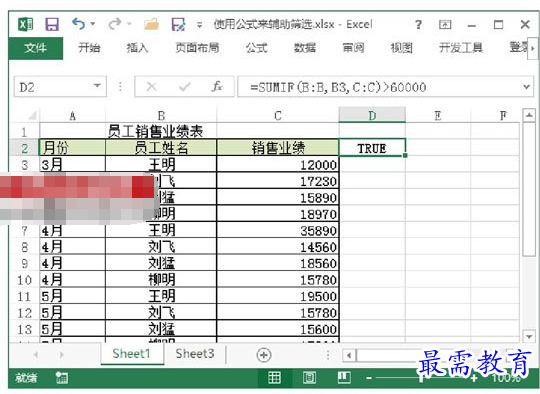540x394 pixels.
Task: Expand the Name Box dropdown
Action: (x=97, y=86)
